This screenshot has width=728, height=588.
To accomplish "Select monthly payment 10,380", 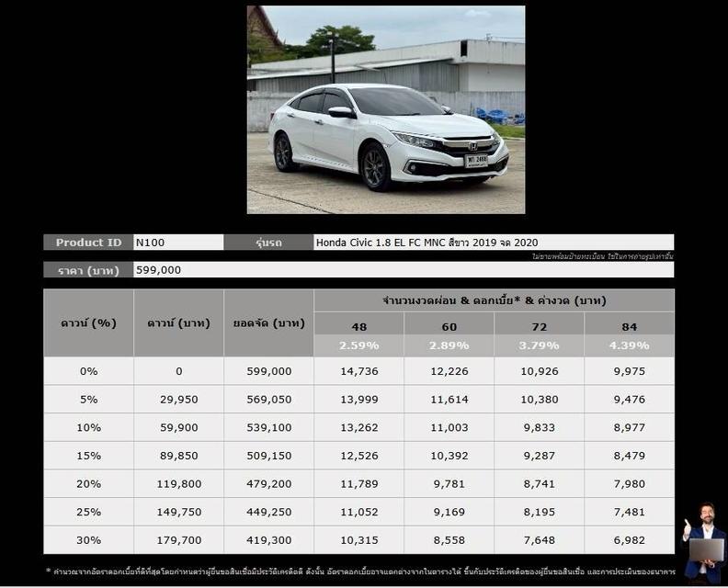I will [x=539, y=399].
